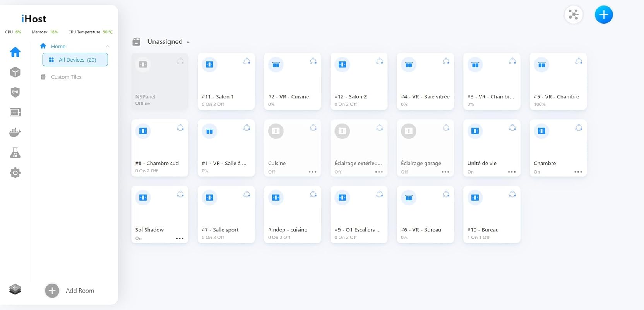Open the Docker whale icon in the sidebar
Viewport: 644px width, 310px height.
pos(15,133)
